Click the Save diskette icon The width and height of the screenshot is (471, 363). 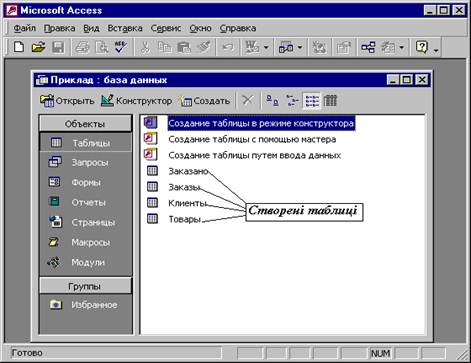click(x=58, y=47)
